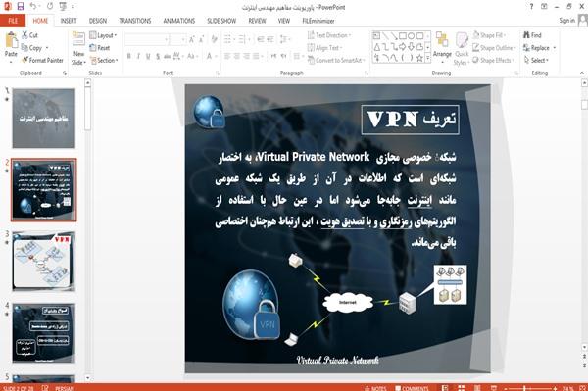Select slide 3 thumbnail

click(44, 262)
